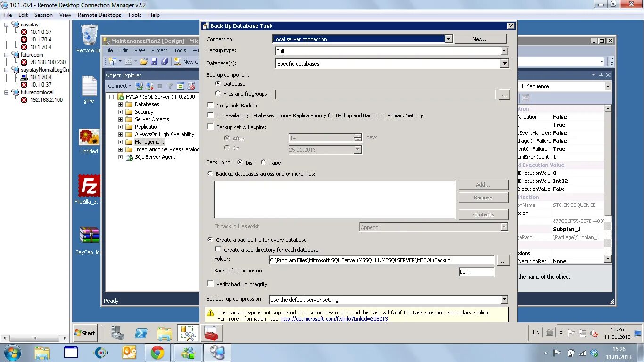Open the Tools menu in Connection Manager
Screen dimensions: 644x362
pyautogui.click(x=134, y=15)
